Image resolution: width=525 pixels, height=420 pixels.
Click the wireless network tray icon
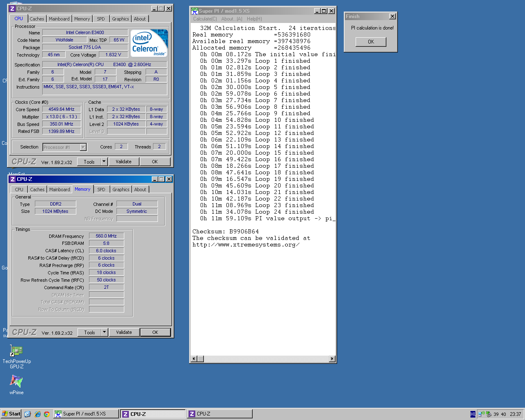pyautogui.click(x=481, y=414)
